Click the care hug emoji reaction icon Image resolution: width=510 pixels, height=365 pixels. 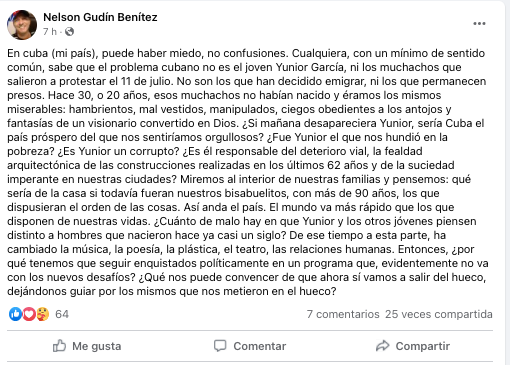point(43,314)
